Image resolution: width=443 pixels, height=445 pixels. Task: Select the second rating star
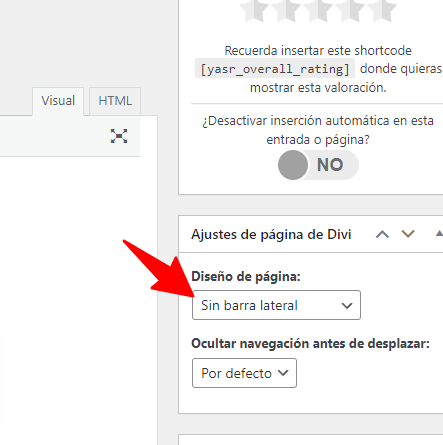point(287,11)
